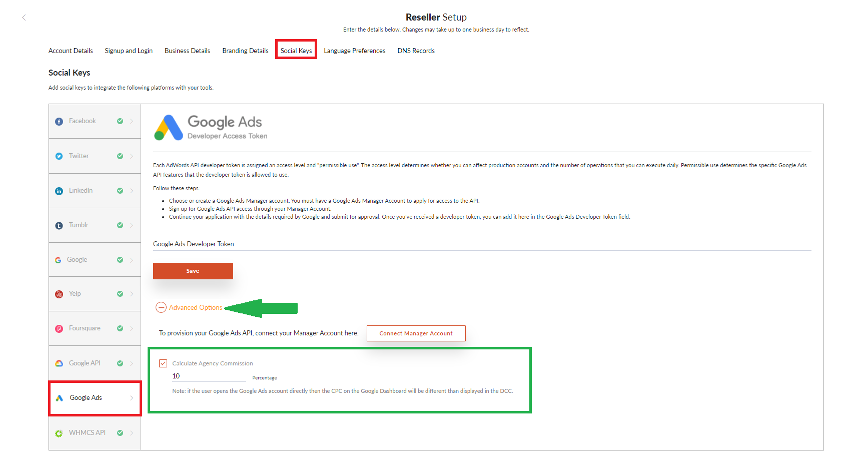868x455 pixels.
Task: Go back using the left arrow icon
Action: coord(24,18)
